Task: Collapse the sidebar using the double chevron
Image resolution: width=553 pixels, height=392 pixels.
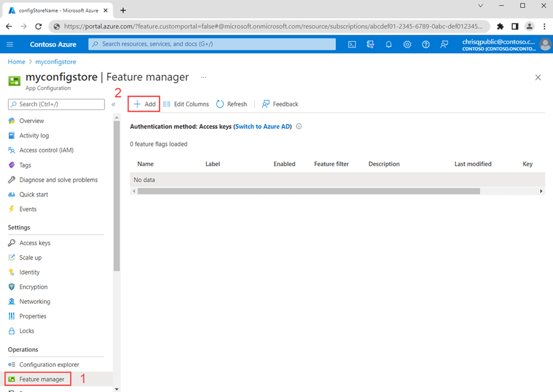Action: coord(114,104)
